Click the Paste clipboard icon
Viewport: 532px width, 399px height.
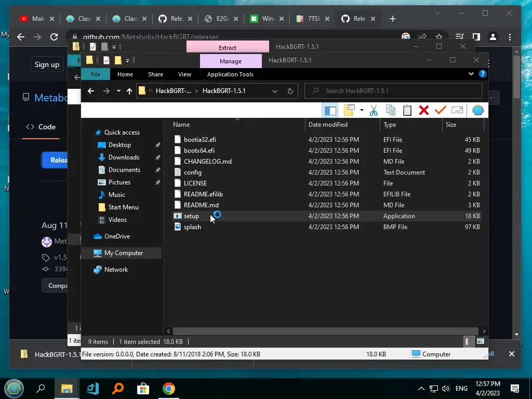click(407, 110)
